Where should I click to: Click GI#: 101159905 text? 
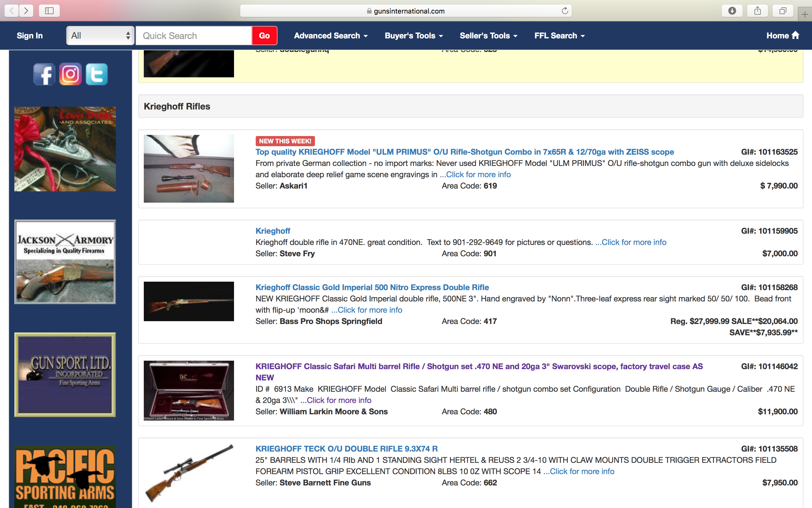tap(769, 231)
